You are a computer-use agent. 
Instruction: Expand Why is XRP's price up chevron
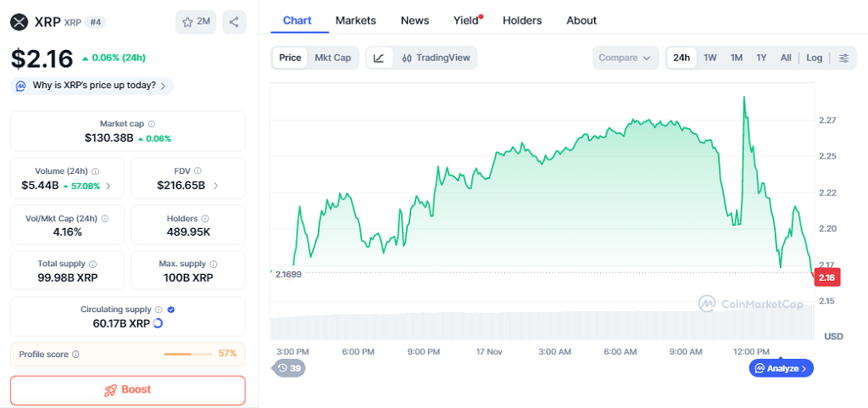click(164, 86)
